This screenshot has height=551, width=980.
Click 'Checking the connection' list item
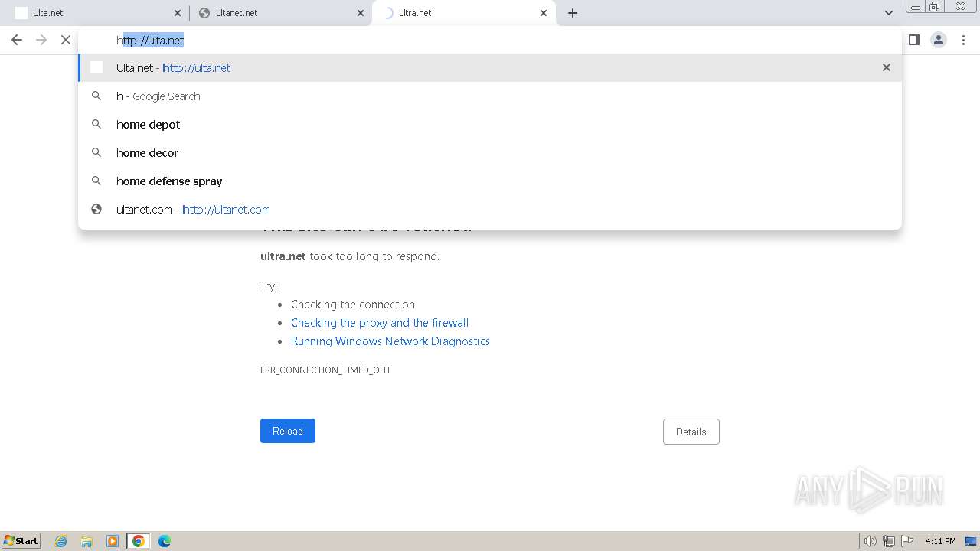tap(353, 305)
